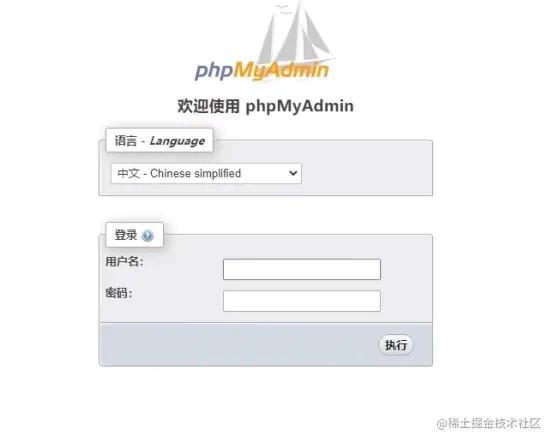Open the language selection dropdown
This screenshot has height=443, width=554.
coord(206,173)
